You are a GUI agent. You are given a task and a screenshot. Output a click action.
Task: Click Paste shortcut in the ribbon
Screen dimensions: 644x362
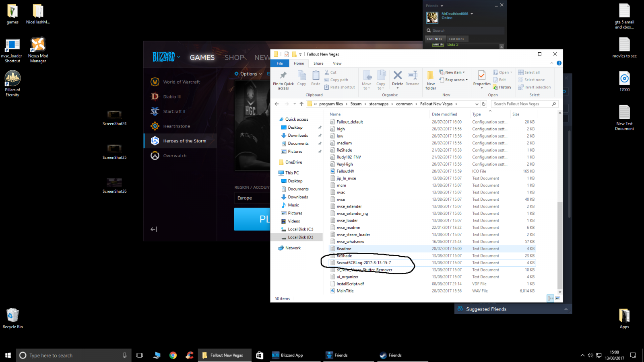coord(340,87)
